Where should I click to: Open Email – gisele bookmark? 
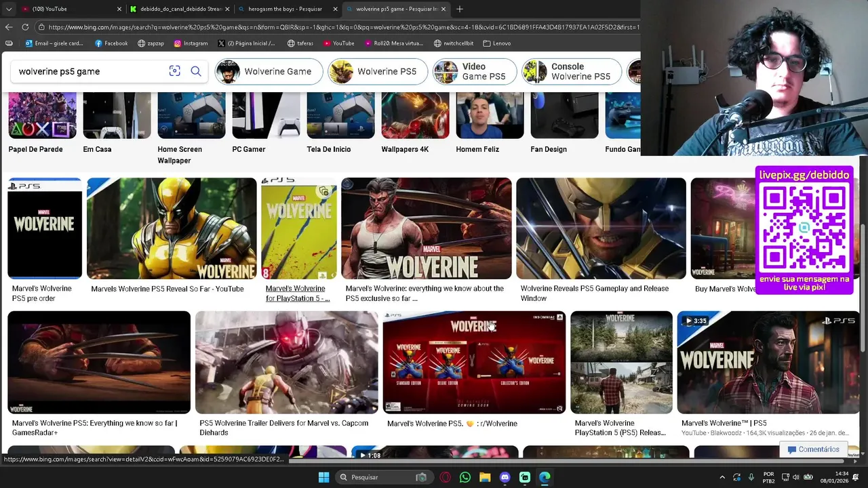pyautogui.click(x=54, y=43)
